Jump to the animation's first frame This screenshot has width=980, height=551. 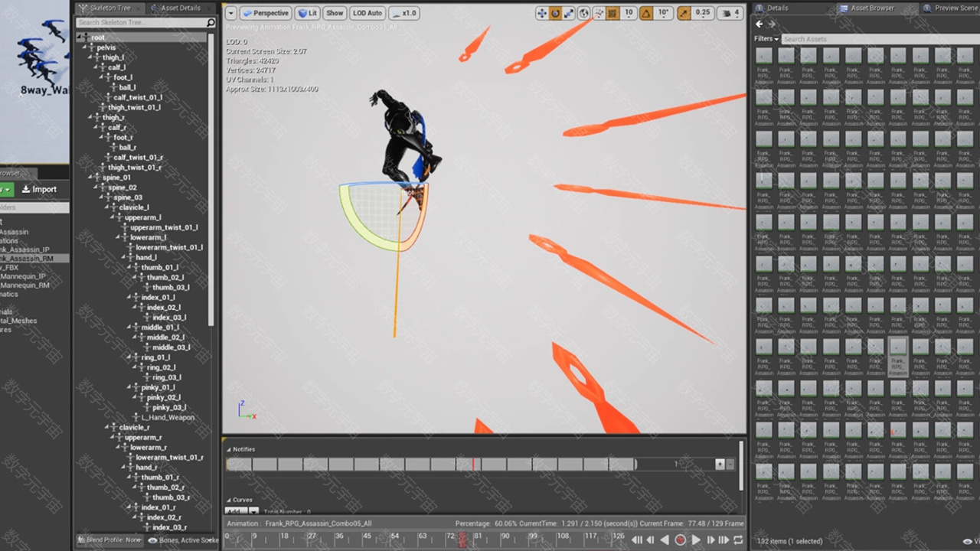[636, 540]
